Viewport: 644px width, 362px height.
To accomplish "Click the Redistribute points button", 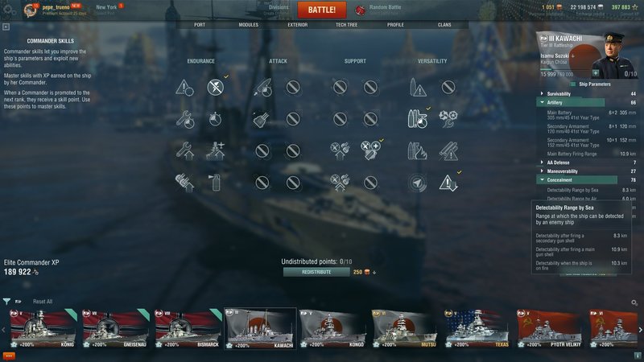I will tap(316, 272).
